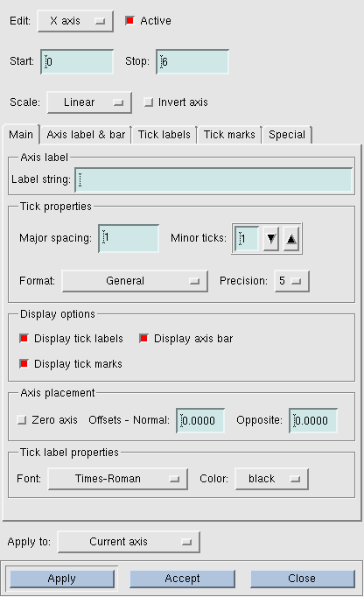Click the Accept button
Screen dimensions: 364x597
182,579
